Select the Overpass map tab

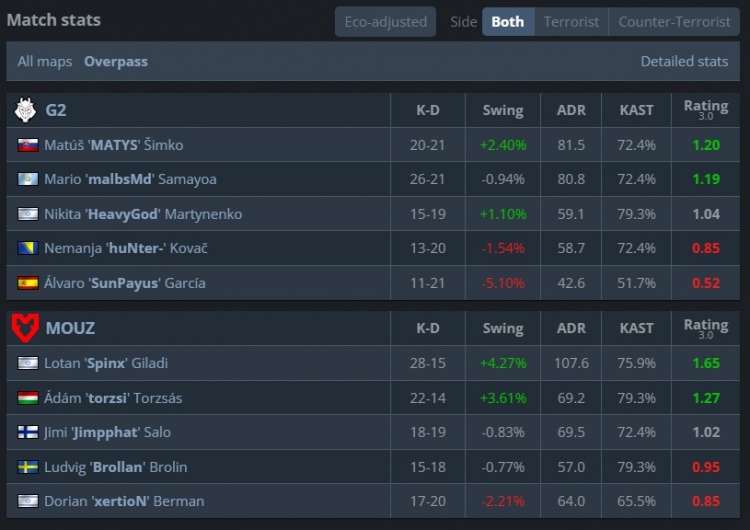pyautogui.click(x=116, y=61)
